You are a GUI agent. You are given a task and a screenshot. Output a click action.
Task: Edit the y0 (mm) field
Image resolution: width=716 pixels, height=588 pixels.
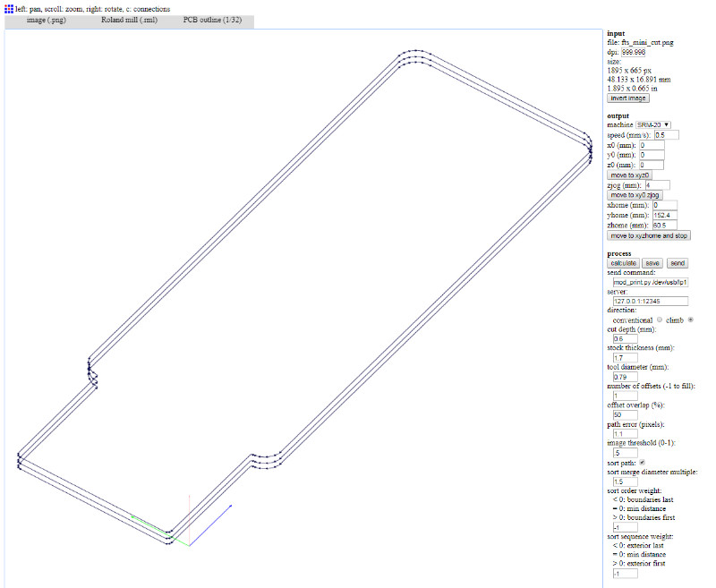coord(652,155)
